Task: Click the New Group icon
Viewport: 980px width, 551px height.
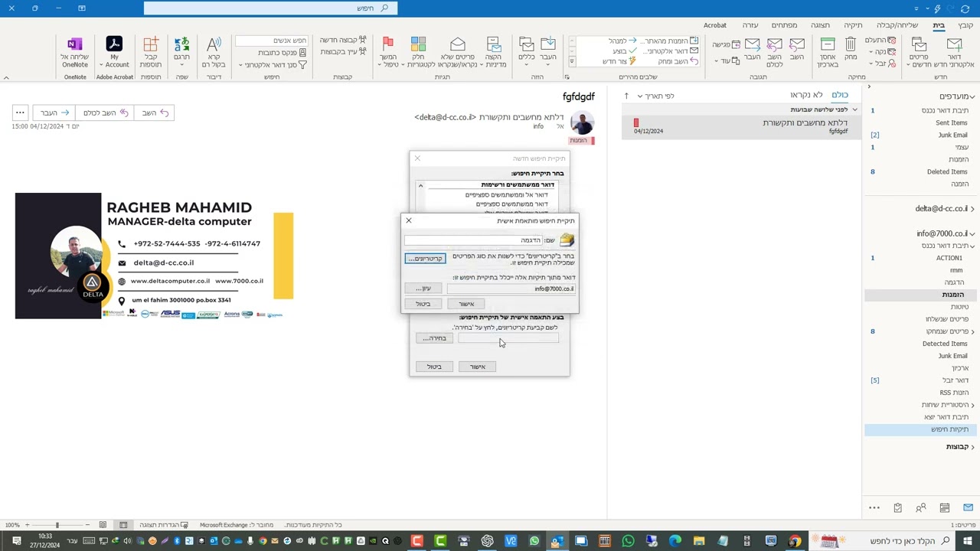Action: (x=363, y=40)
